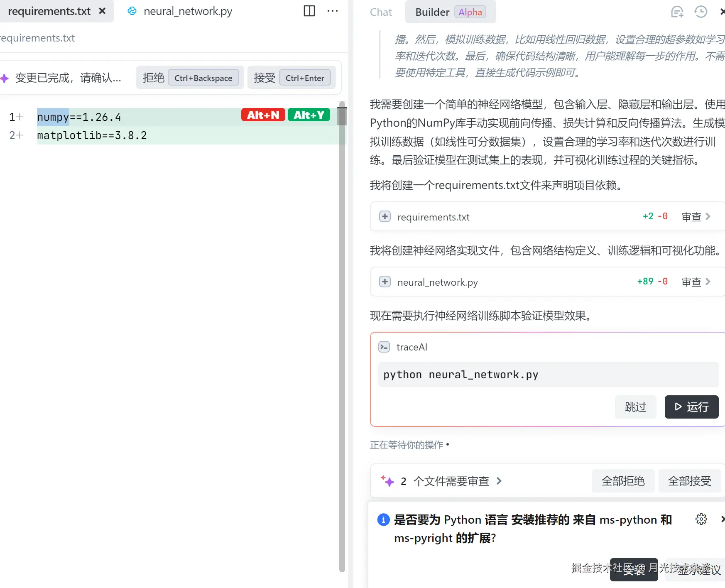Open the notification settings gear
The height and width of the screenshot is (588, 725).
[701, 519]
